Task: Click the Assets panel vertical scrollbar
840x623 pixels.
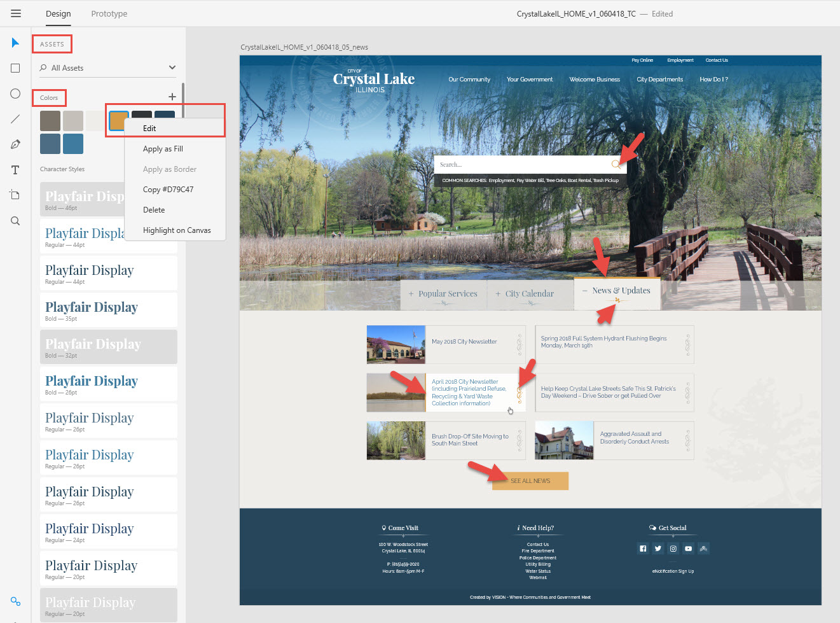Action: pos(183,102)
